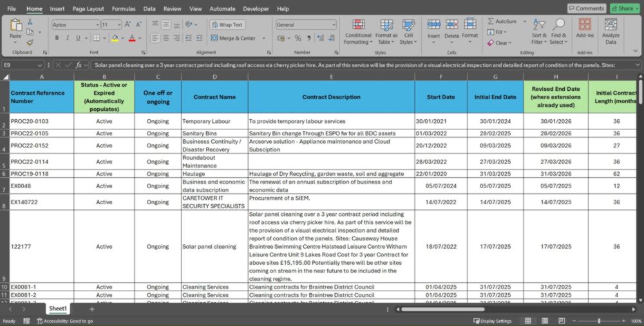Decrease font size with smaller A icon
The width and height of the screenshot is (644, 326).
(138, 24)
